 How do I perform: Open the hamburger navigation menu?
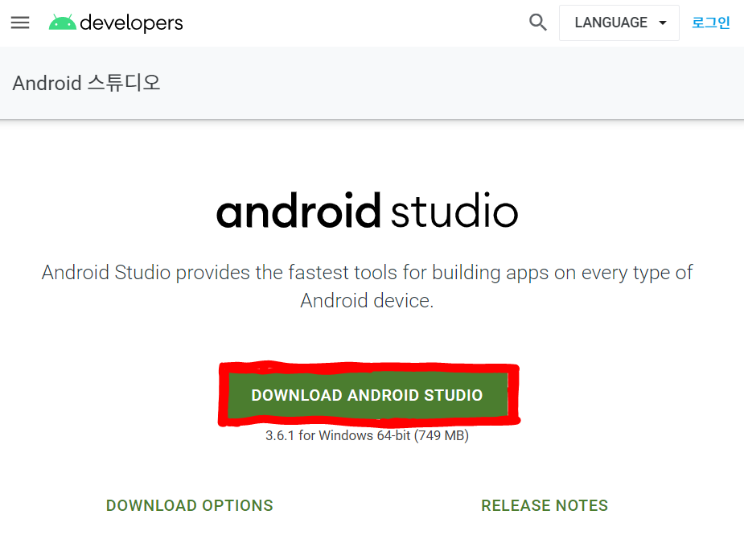click(x=20, y=23)
